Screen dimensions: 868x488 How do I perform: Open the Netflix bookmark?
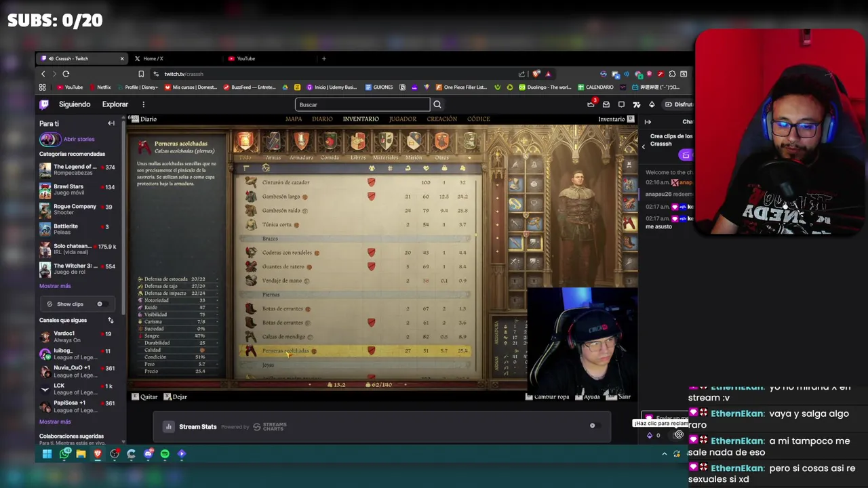[100, 87]
